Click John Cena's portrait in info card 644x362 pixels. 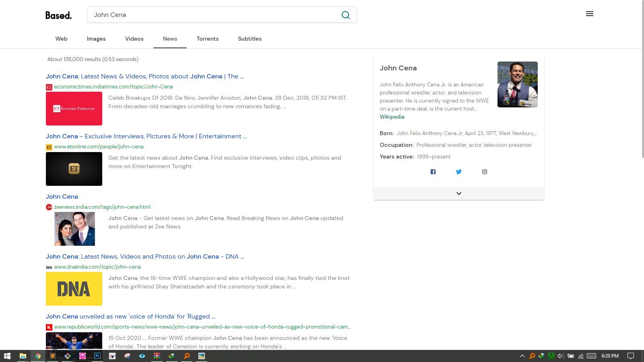point(517,84)
